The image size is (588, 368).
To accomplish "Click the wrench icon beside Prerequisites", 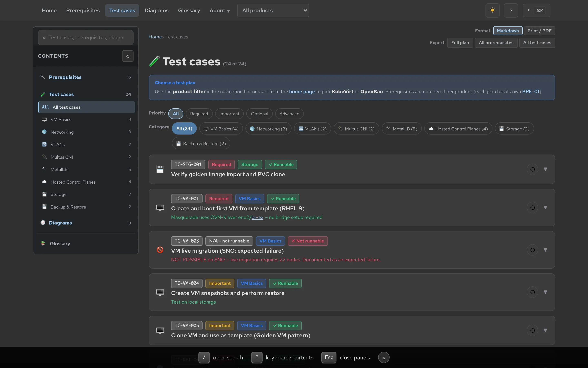I will pos(43,77).
